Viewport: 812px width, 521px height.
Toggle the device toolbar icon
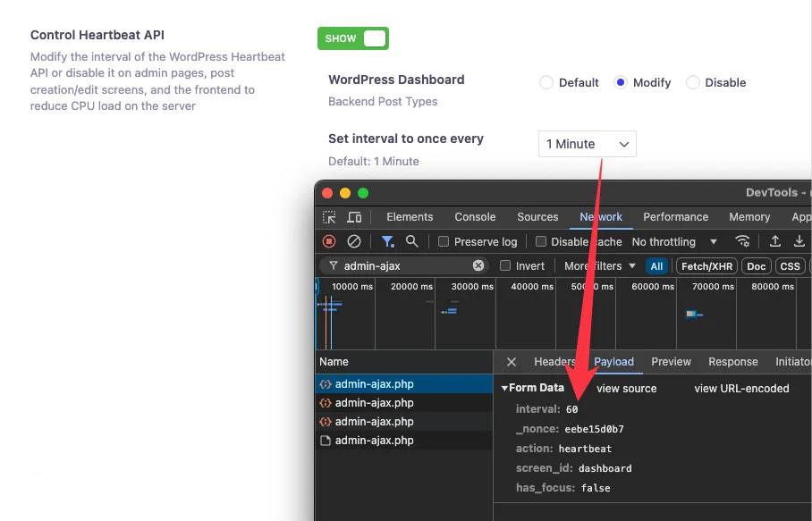(x=354, y=217)
